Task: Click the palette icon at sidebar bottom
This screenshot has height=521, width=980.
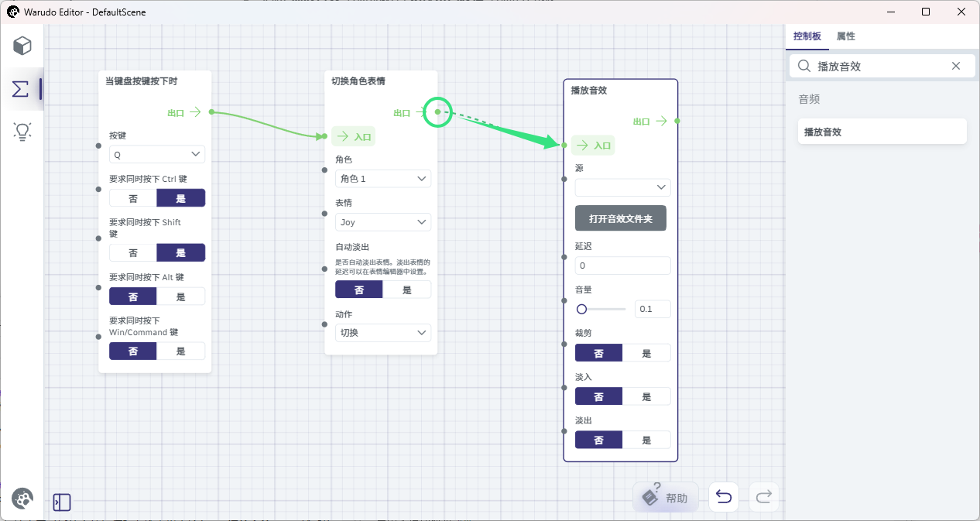Action: (22, 499)
